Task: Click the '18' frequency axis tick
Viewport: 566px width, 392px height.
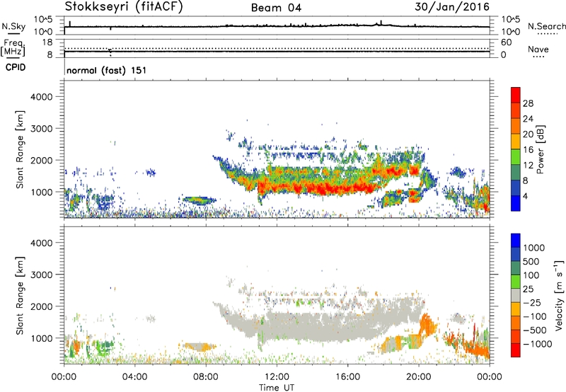Action: (x=47, y=42)
